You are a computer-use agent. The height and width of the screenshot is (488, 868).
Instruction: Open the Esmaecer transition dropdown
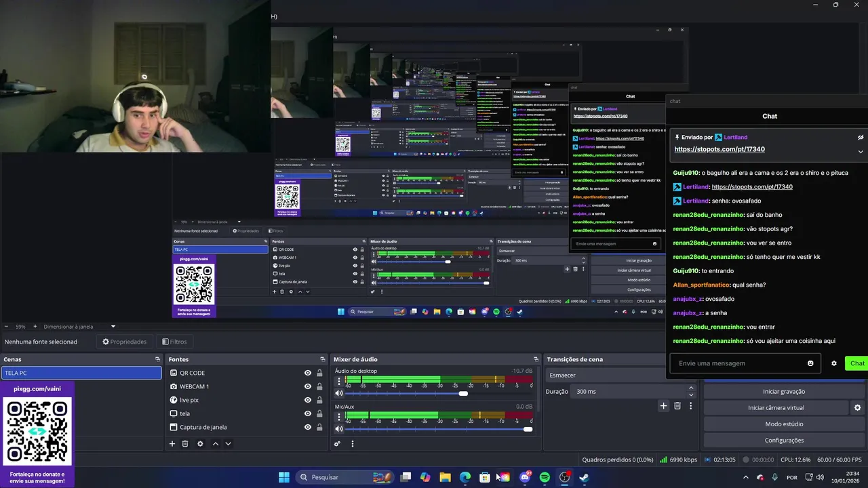[x=606, y=375]
